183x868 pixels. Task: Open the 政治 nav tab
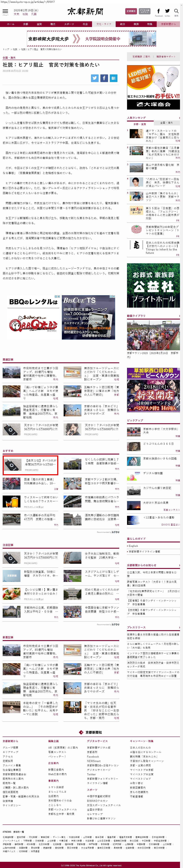pyautogui.click(x=122, y=24)
